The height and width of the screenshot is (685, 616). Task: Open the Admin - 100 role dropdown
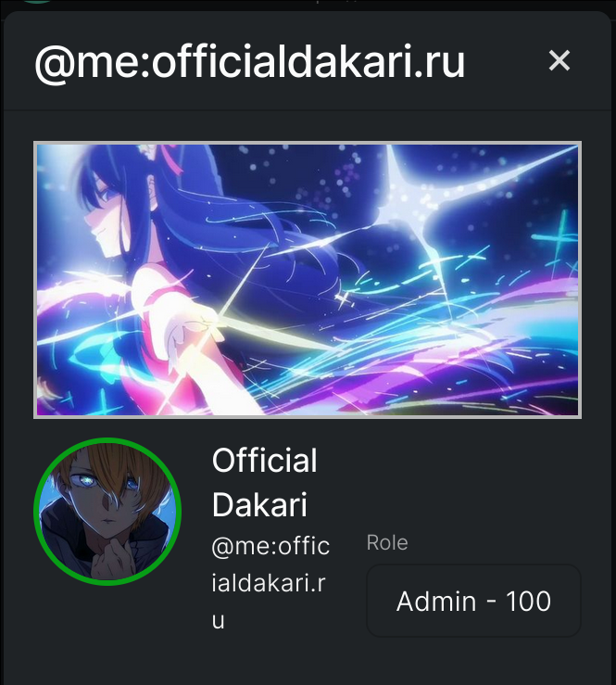pos(473,601)
